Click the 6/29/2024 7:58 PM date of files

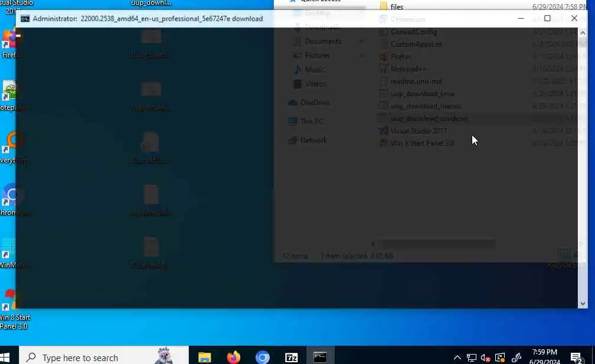560,6
